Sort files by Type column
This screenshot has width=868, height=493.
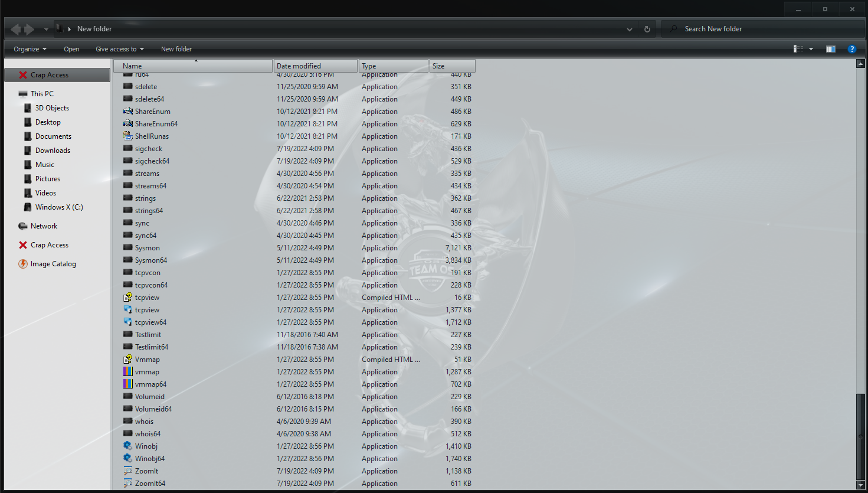coord(394,66)
